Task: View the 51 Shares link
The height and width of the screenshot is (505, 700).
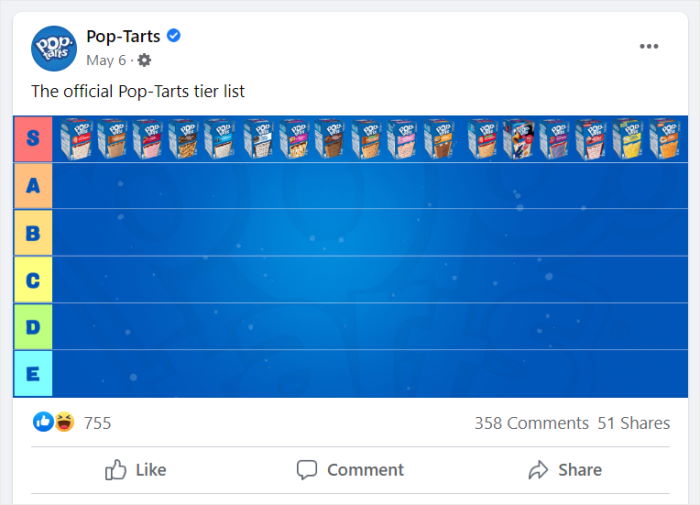Action: [x=634, y=423]
